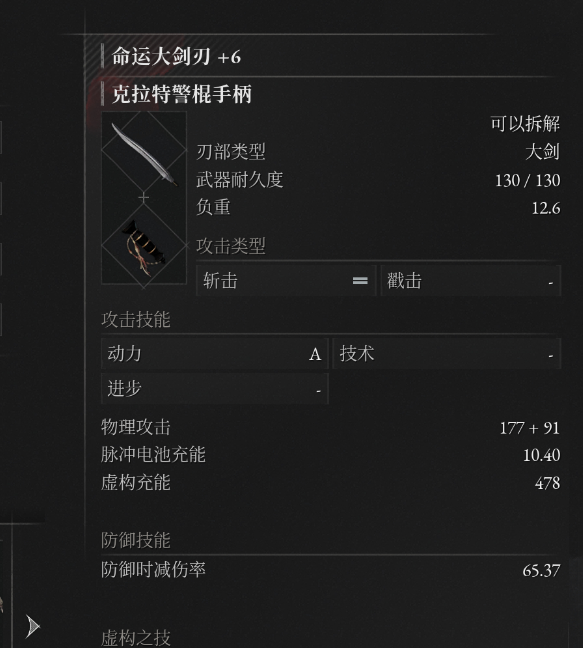Click the 防御时减伤率 65.37 row

pos(331,570)
